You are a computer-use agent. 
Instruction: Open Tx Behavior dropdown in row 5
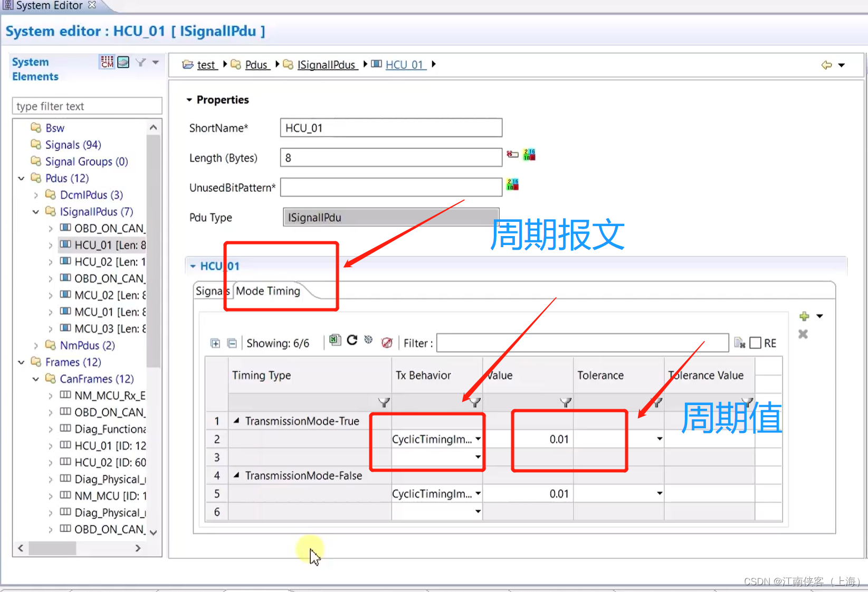[x=478, y=493]
